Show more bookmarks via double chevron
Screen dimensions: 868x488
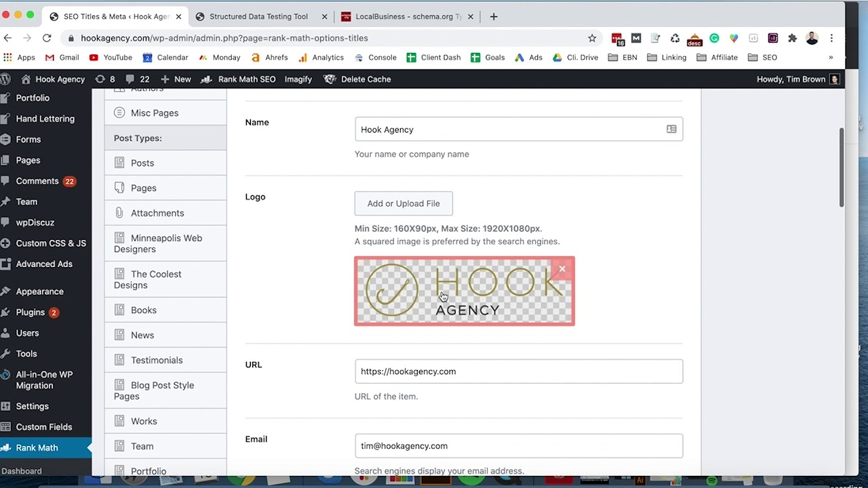click(831, 58)
